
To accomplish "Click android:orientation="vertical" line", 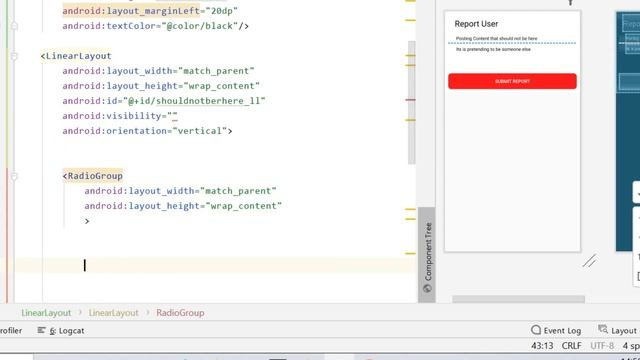I will 147,131.
